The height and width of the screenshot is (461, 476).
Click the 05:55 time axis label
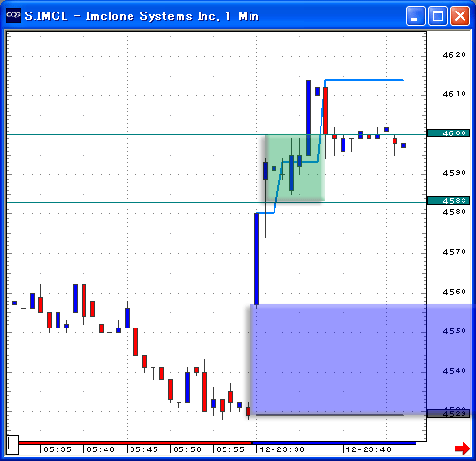pos(230,449)
